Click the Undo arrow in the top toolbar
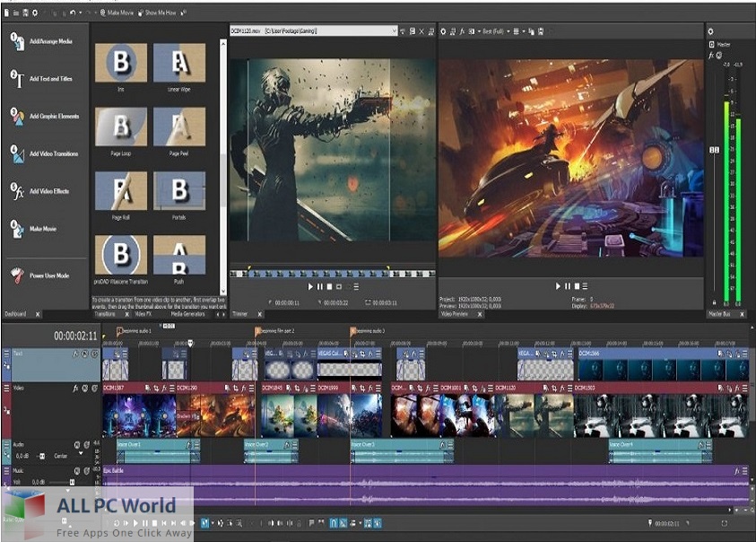This screenshot has width=756, height=542. pos(73,13)
